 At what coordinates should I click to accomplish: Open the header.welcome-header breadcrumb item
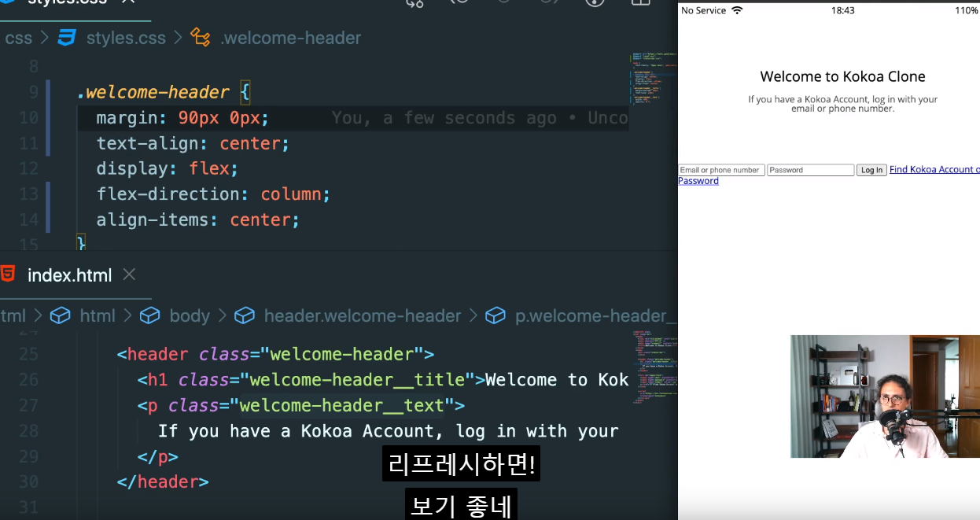point(363,315)
